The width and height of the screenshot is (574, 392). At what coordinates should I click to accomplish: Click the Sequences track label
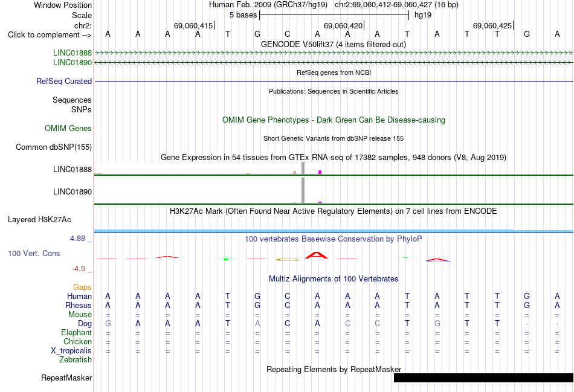(72, 100)
